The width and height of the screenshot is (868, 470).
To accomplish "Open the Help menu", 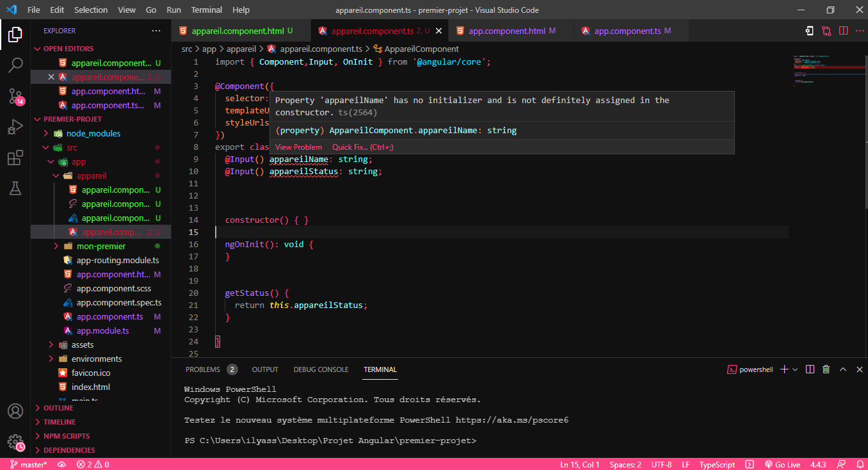I will (x=241, y=10).
